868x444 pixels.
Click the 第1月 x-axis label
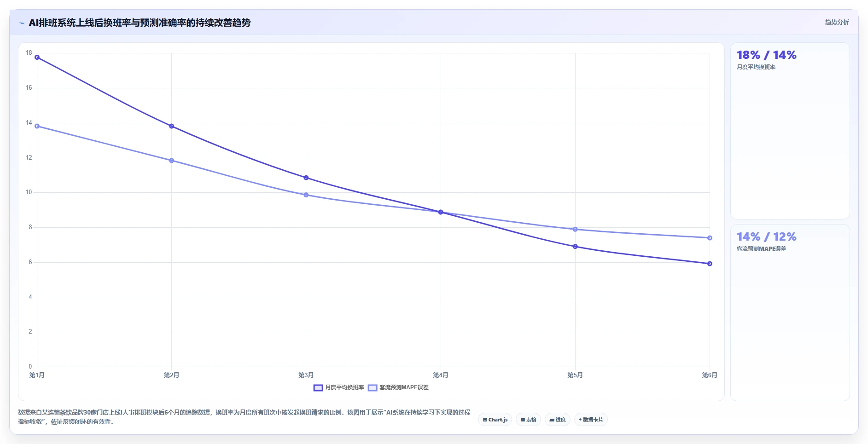click(x=37, y=375)
